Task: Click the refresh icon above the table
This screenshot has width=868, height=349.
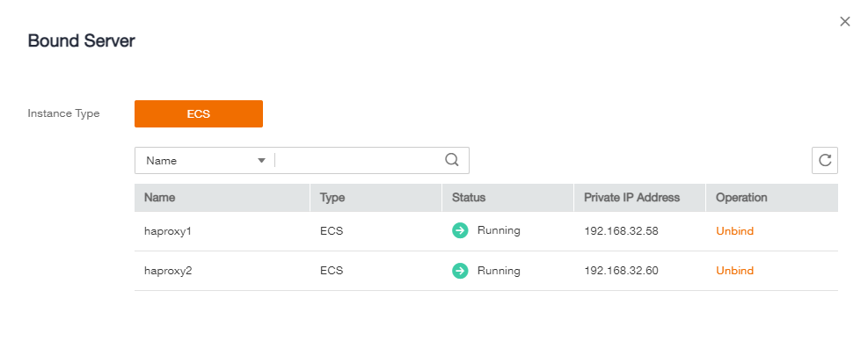Action: (825, 160)
